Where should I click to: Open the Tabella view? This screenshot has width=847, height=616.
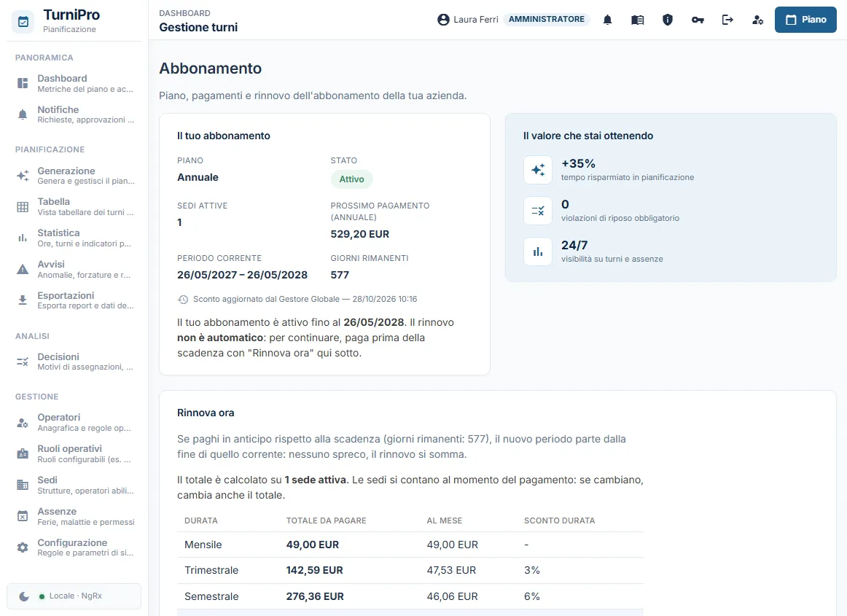tap(74, 207)
